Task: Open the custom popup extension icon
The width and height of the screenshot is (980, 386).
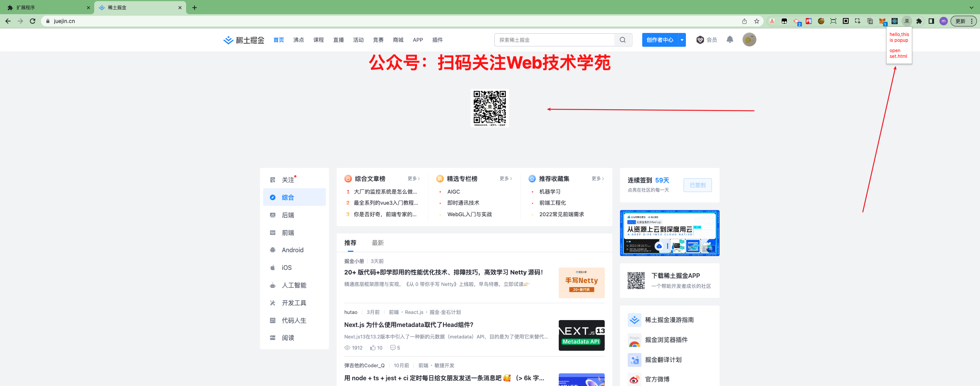Action: click(906, 21)
